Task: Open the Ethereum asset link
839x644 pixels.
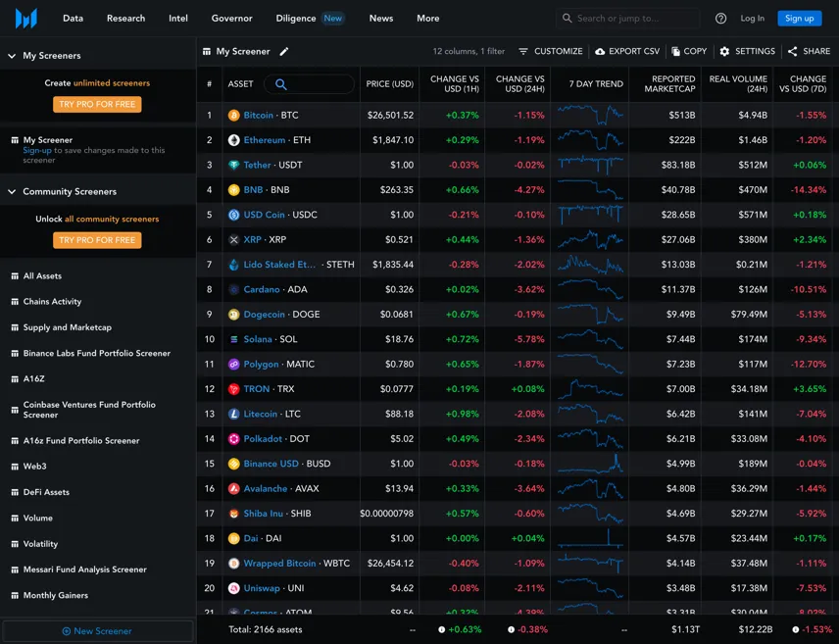Action: [x=265, y=140]
